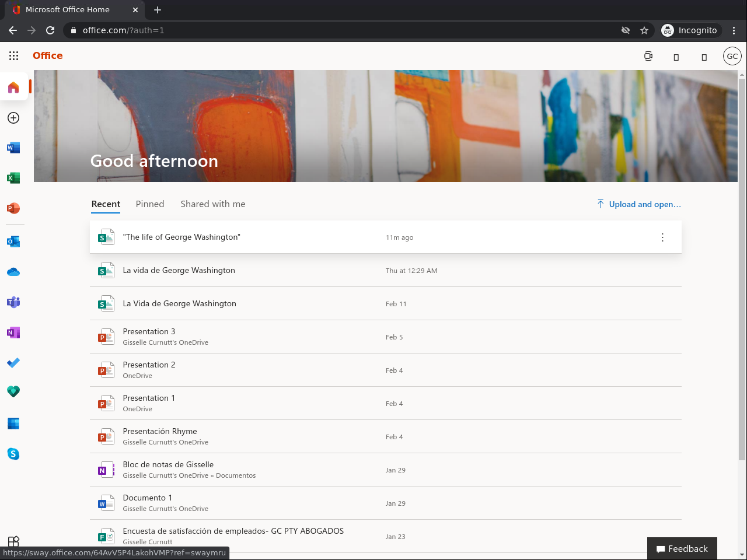Open To Do checkmark app in sidebar
The image size is (747, 560).
(13, 363)
